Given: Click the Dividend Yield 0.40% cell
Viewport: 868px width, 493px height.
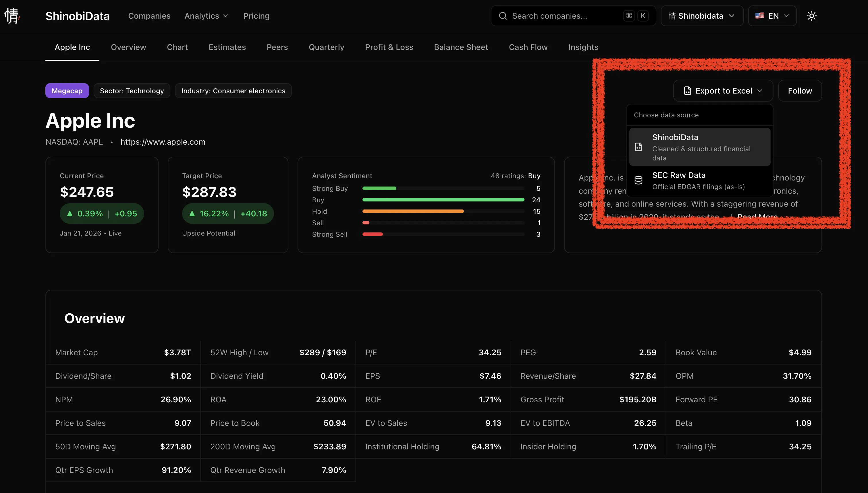Looking at the screenshot, I should [x=278, y=376].
